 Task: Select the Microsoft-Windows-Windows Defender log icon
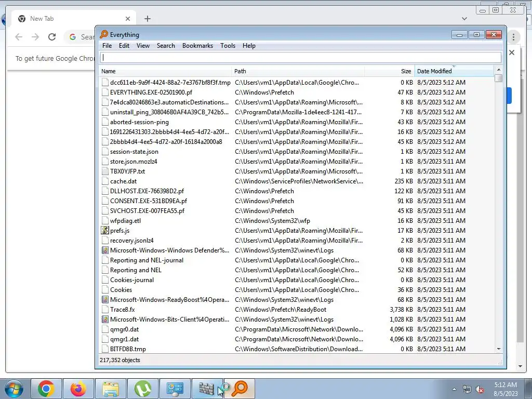click(x=105, y=250)
